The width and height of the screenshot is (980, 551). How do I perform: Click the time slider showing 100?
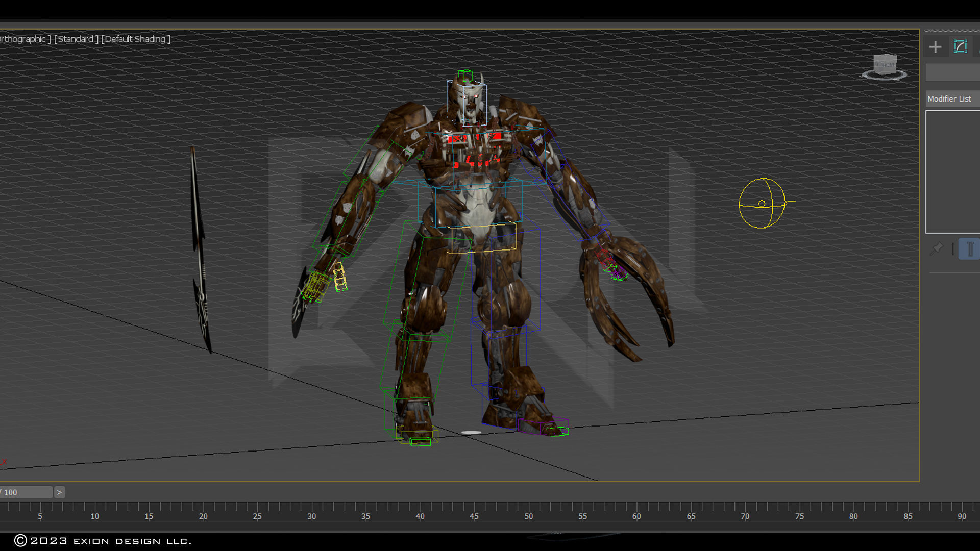(26, 492)
